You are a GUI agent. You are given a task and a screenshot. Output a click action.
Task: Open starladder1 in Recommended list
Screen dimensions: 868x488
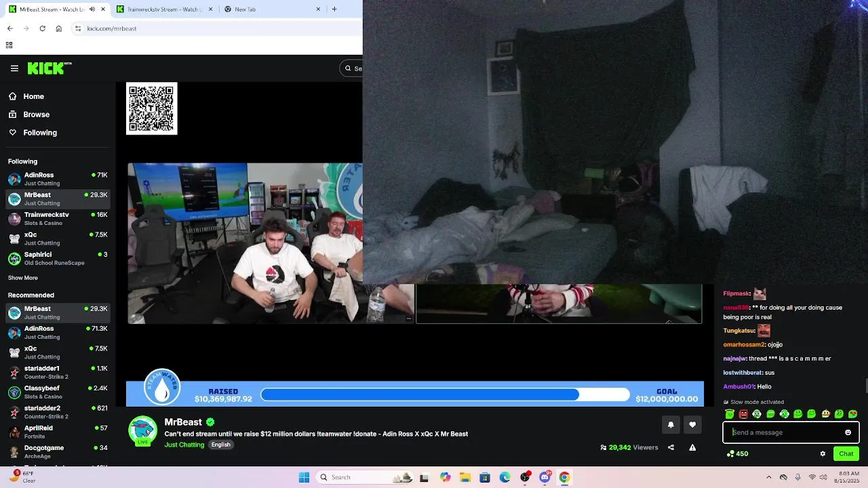coord(58,372)
